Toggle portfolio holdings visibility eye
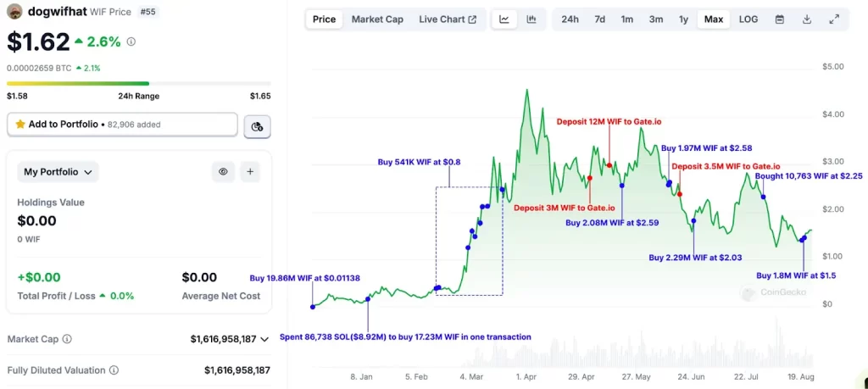 tap(223, 172)
